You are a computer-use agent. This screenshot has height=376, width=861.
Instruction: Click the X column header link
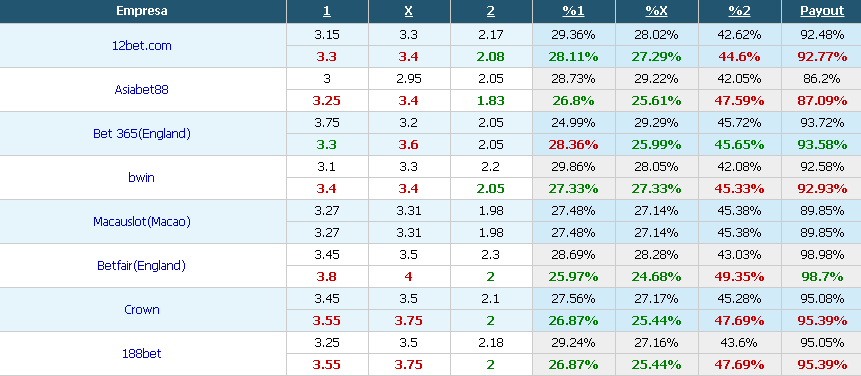click(409, 11)
